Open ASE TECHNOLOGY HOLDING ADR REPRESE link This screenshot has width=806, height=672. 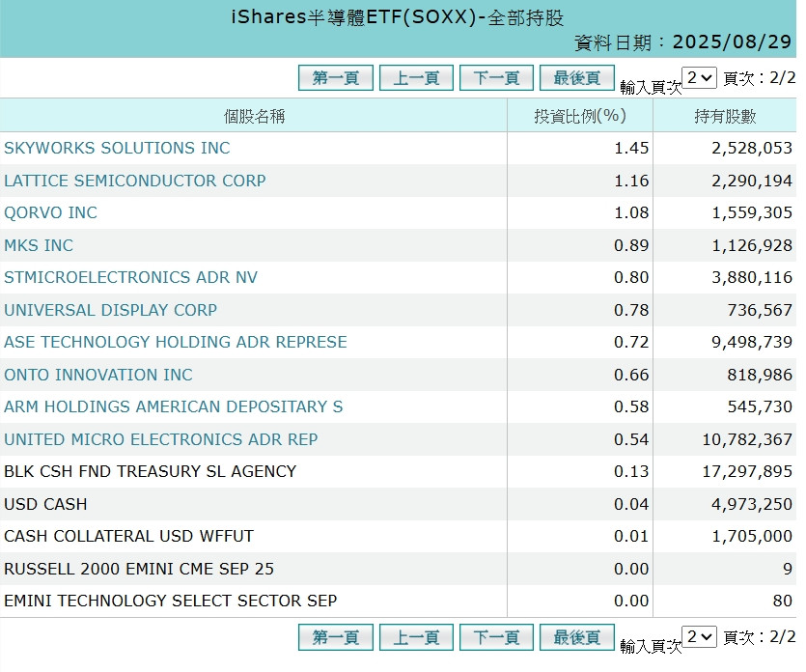(176, 342)
